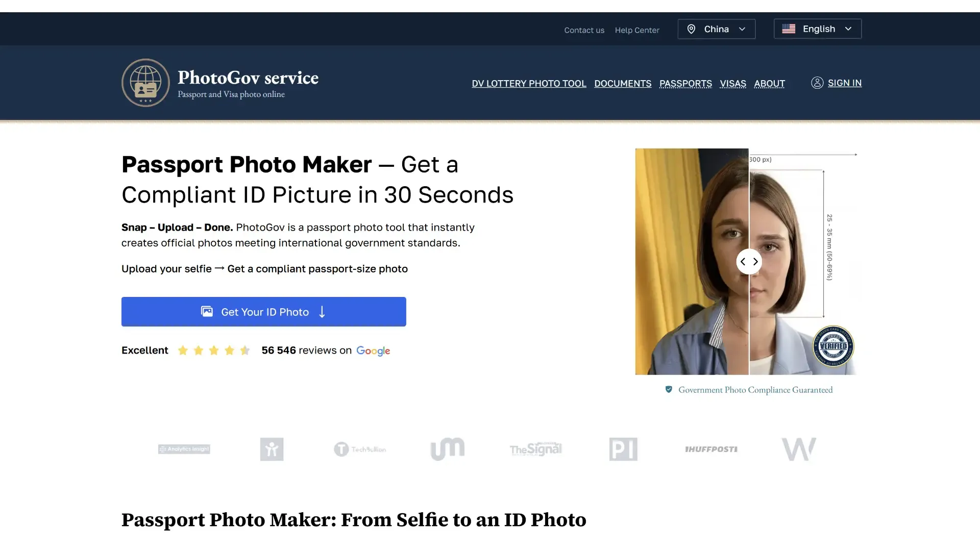The image size is (980, 551).
Task: Click the user profile icon next to Sign In
Action: tap(817, 83)
